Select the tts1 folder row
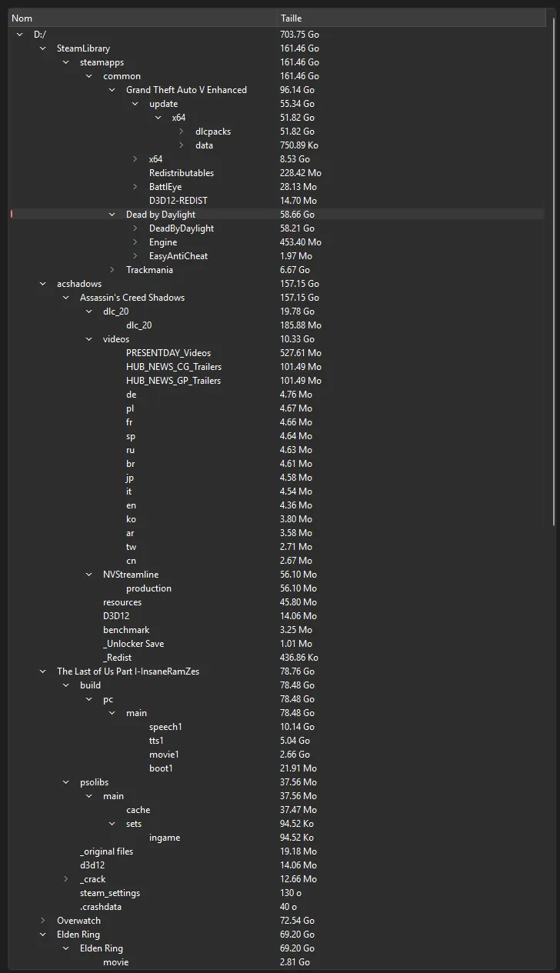 [277, 741]
